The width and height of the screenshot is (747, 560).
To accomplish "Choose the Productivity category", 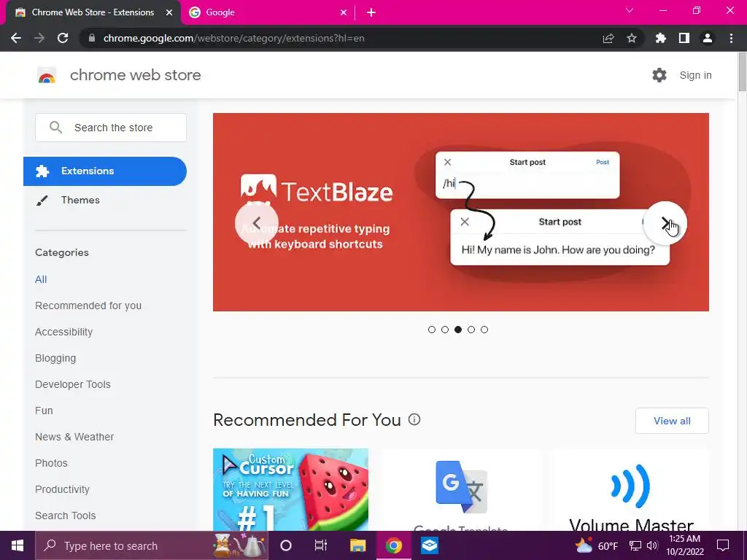I will [x=63, y=489].
